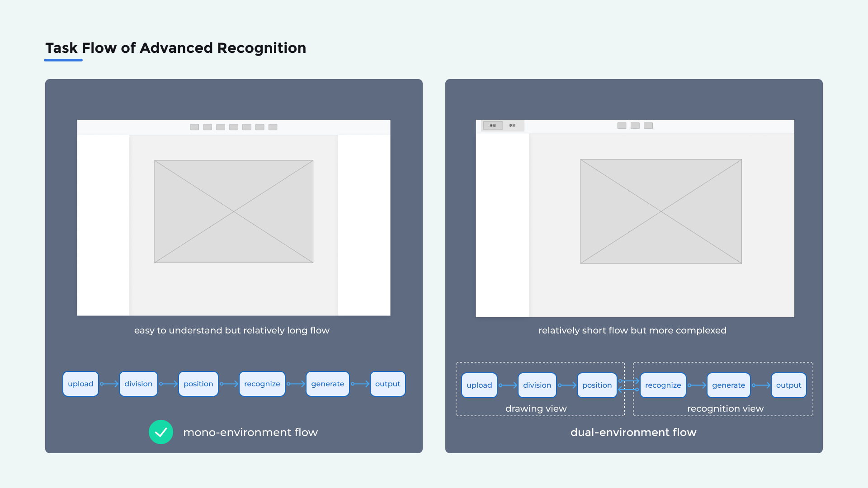Click output step in recognition view
The image size is (868, 488).
point(788,385)
